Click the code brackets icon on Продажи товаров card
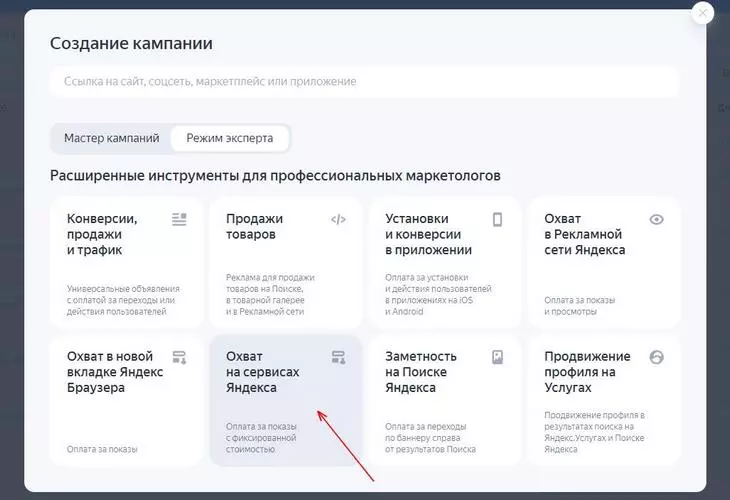The height and width of the screenshot is (500, 730). [x=338, y=219]
